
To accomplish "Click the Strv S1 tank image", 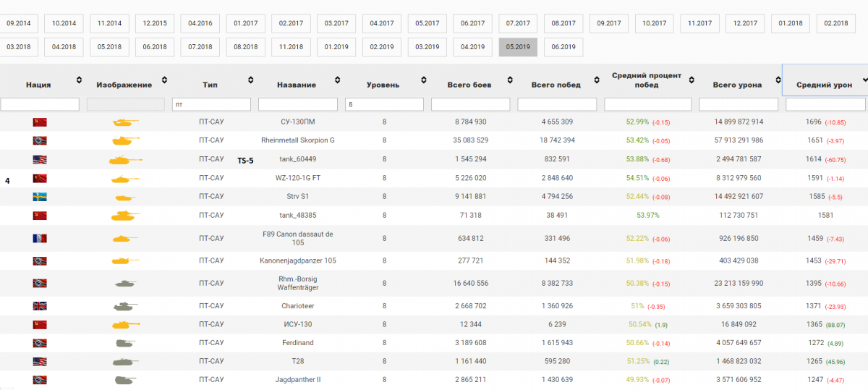I will point(124,197).
